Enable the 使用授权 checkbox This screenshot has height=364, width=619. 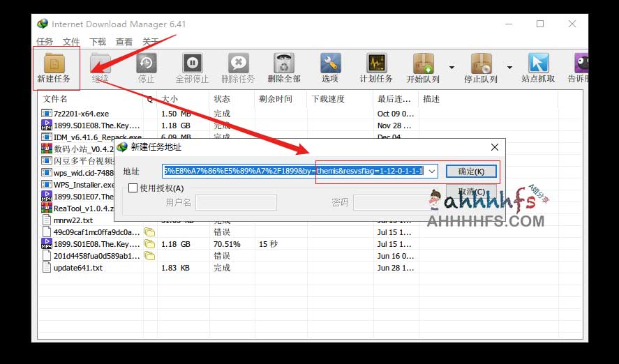pyautogui.click(x=133, y=188)
